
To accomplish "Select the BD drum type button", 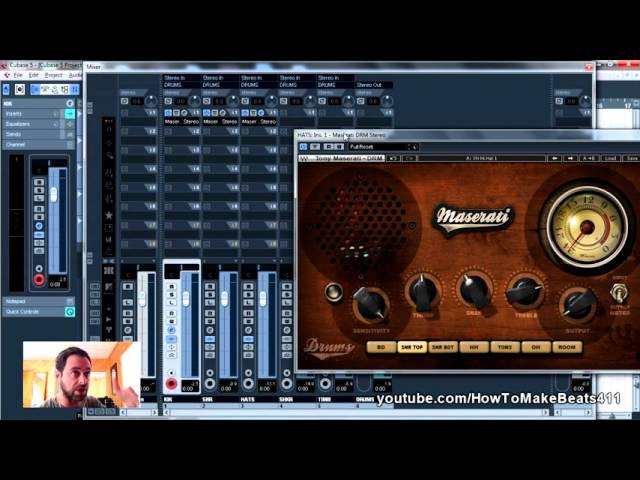I will click(x=381, y=347).
